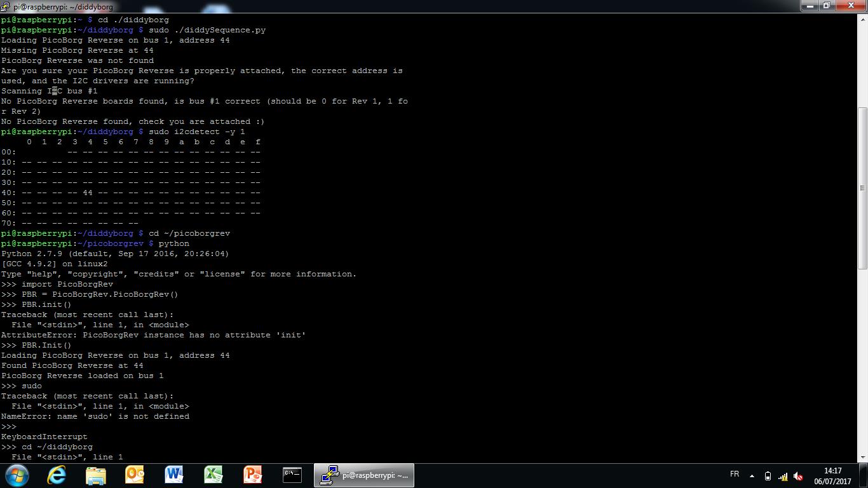The width and height of the screenshot is (868, 488).
Task: Open the FR input language selector
Action: (x=735, y=475)
